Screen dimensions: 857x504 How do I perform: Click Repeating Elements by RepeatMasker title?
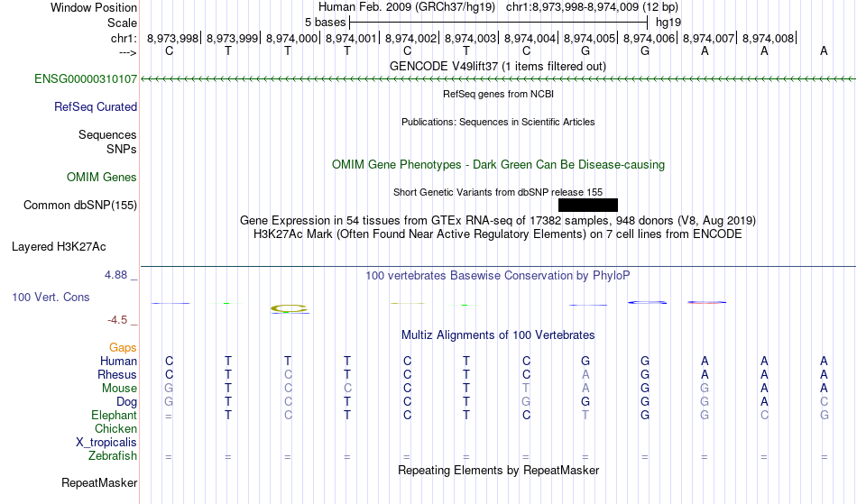[499, 471]
